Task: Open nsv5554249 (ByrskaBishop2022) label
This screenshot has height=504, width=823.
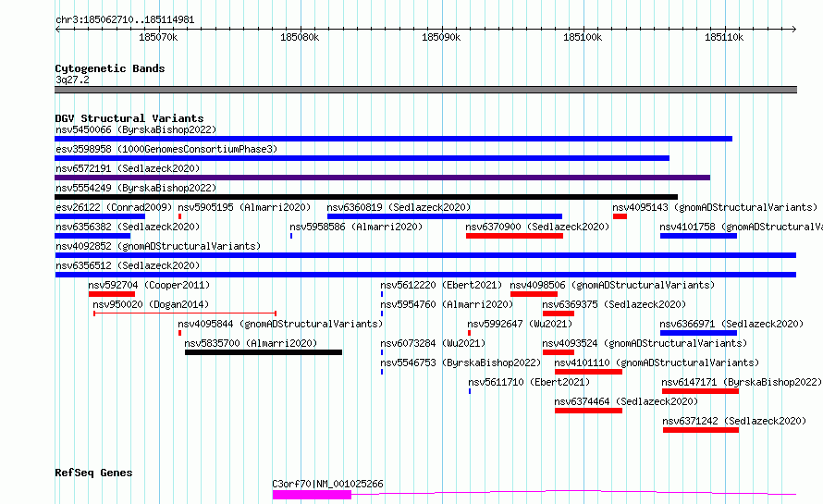Action: click(136, 188)
